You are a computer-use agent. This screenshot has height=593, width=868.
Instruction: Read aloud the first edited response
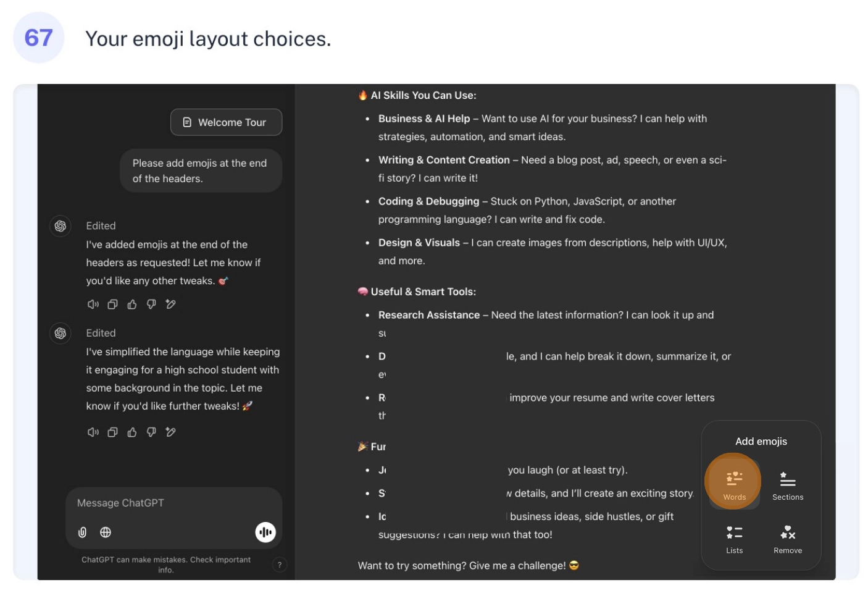93,304
